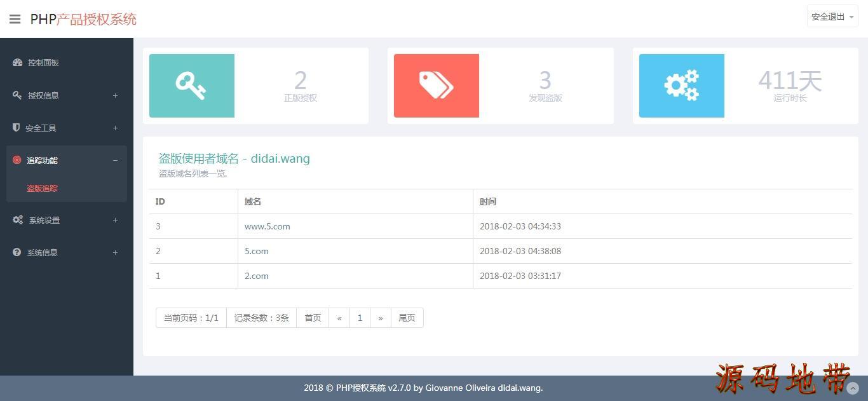Click the previous page « button
868x401 pixels.
point(339,318)
